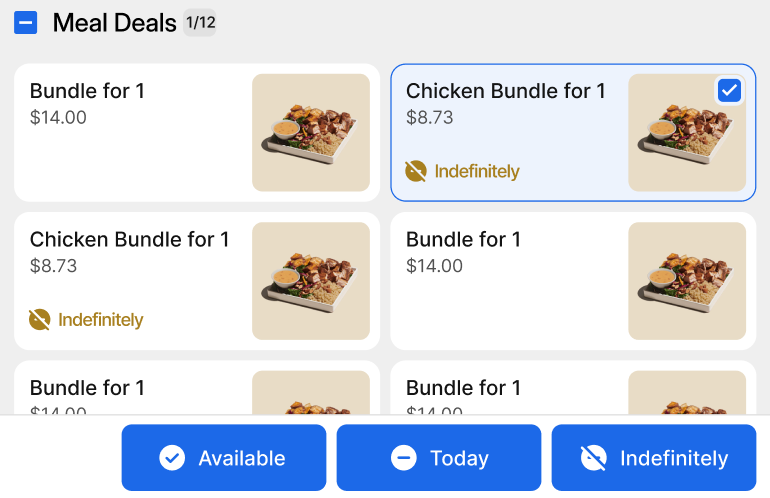Viewport: 770px width, 498px height.
Task: Mark selected items unavailable Today
Action: 438,458
